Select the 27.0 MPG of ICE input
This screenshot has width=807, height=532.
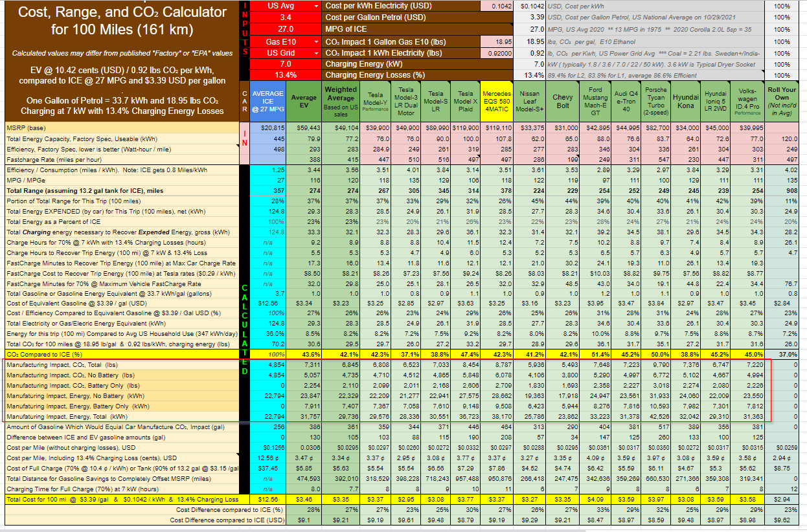[286, 29]
